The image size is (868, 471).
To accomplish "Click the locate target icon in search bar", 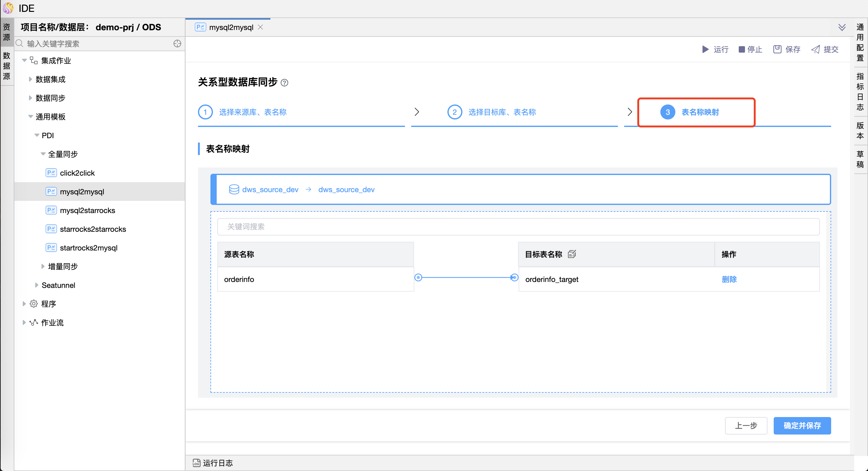I will click(177, 44).
